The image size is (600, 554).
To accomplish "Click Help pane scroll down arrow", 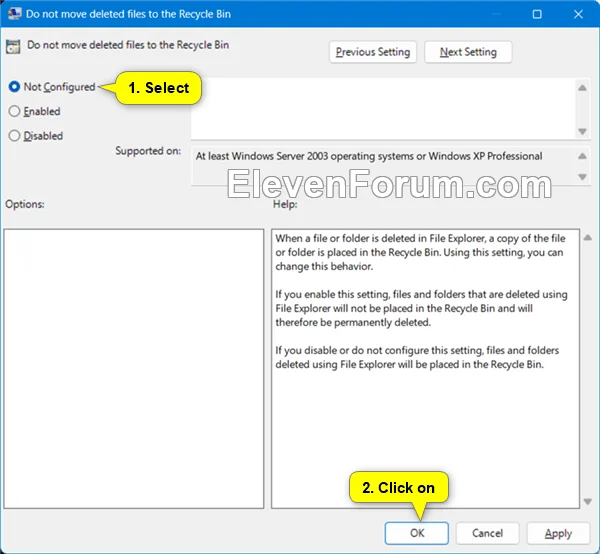I will pyautogui.click(x=588, y=501).
